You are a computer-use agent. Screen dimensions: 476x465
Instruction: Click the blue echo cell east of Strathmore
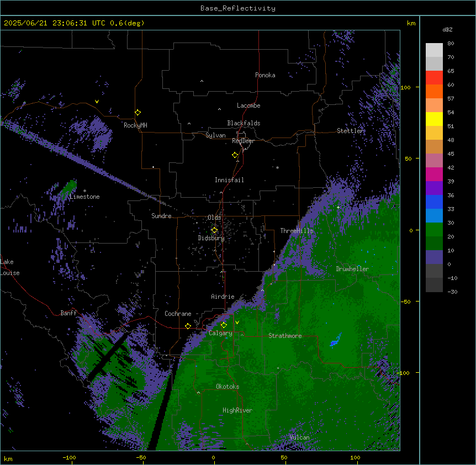pos(335,341)
